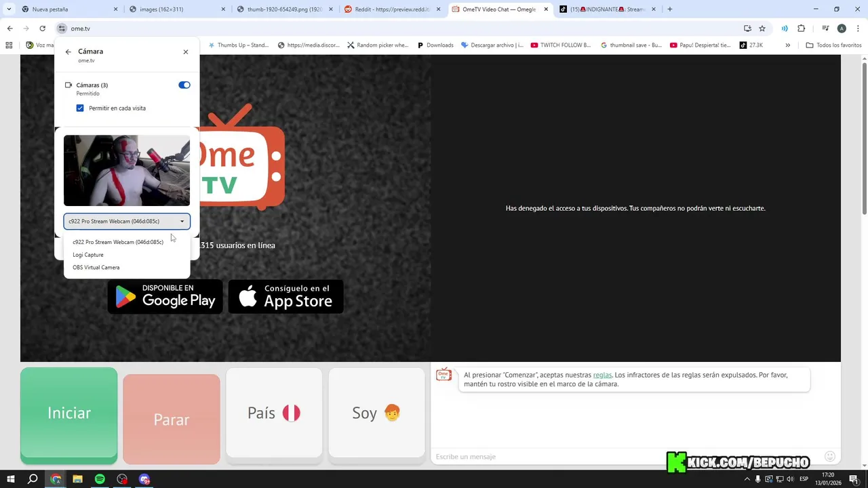Open the Soy gender selector

(x=376, y=413)
